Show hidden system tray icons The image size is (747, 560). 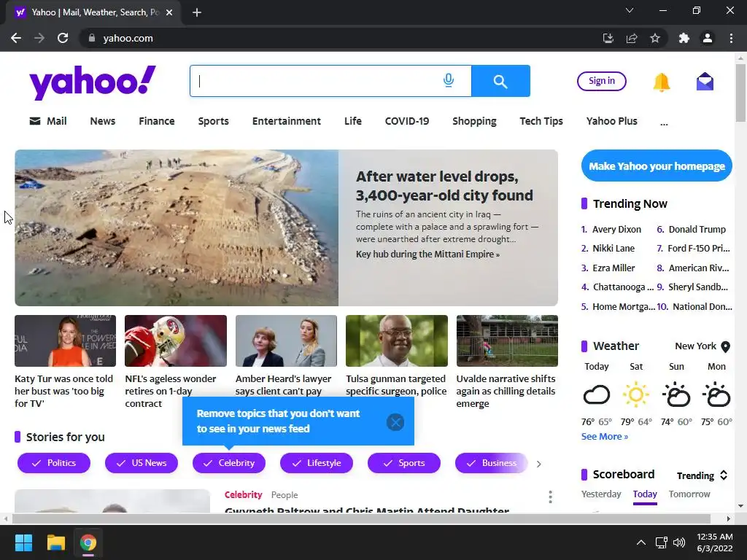click(x=641, y=542)
